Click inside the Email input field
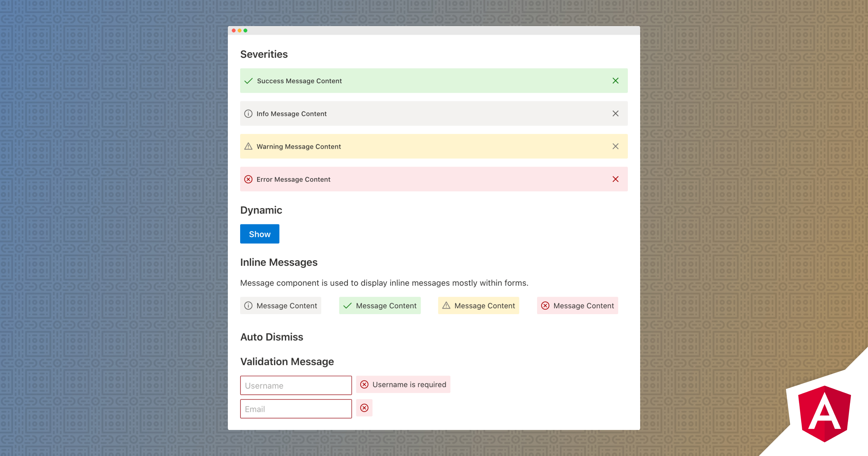 296,409
